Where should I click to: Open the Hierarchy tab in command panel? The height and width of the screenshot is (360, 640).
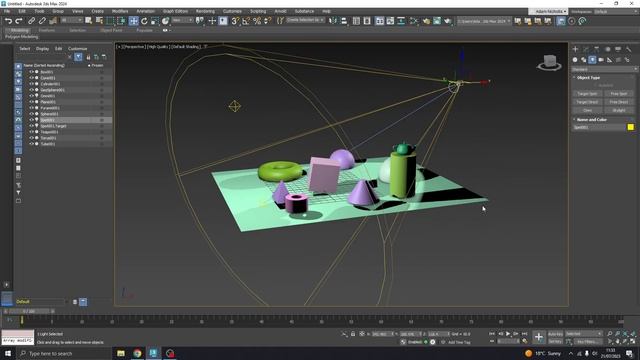(x=597, y=49)
